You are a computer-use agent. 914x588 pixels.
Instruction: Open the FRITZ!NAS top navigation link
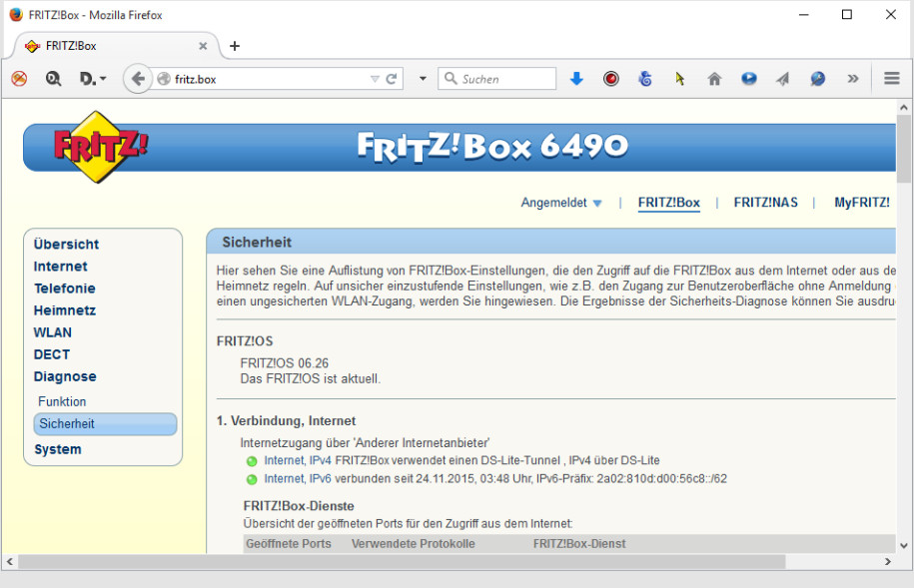click(765, 203)
